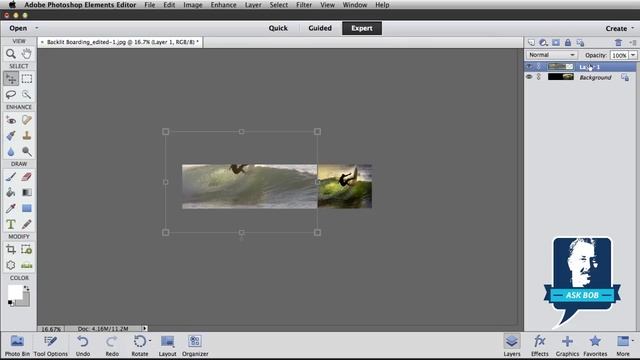The image size is (640, 360).
Task: Switch to Quick edit mode
Action: click(x=278, y=28)
